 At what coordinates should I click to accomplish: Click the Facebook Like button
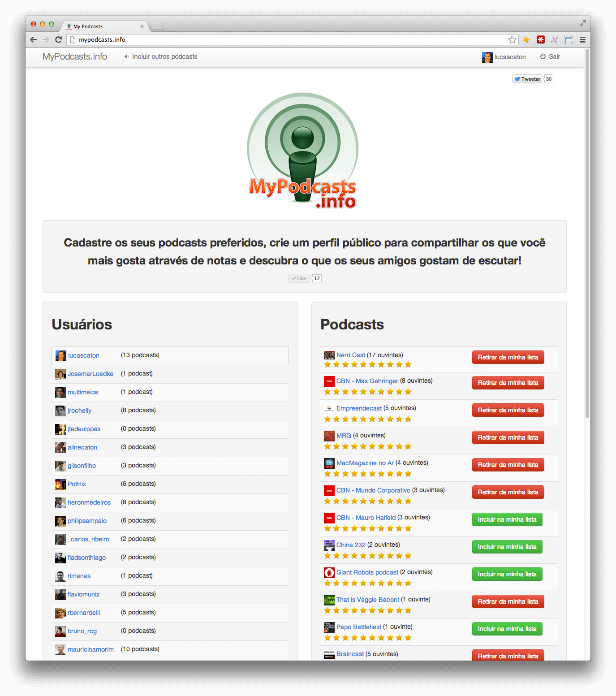299,278
